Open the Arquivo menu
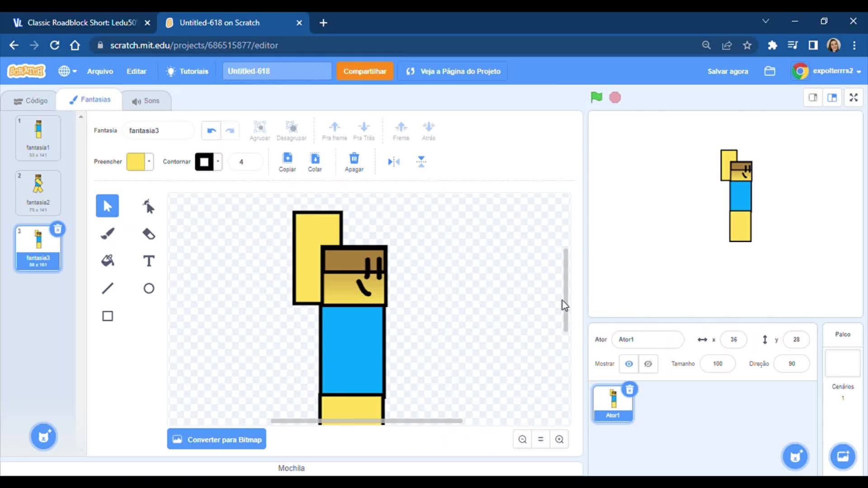The height and width of the screenshot is (488, 868). click(x=100, y=71)
